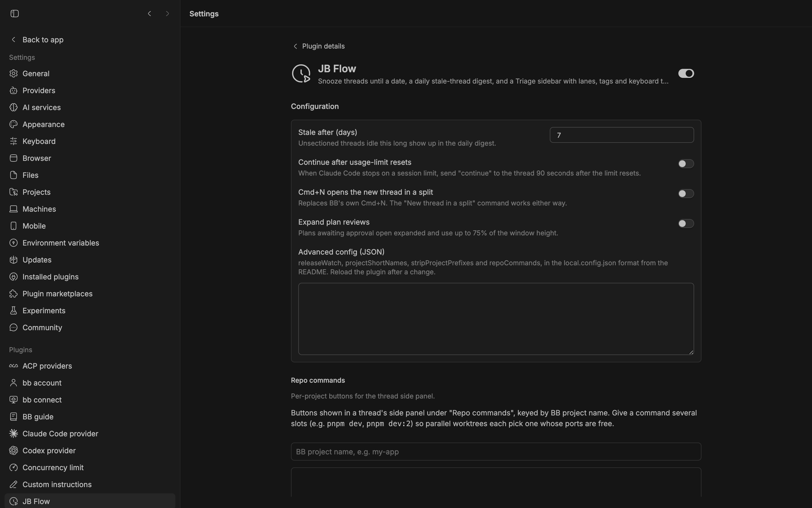Screen dimensions: 812x508
Task: Enable Continue after usage-limit resets
Action: (686, 164)
